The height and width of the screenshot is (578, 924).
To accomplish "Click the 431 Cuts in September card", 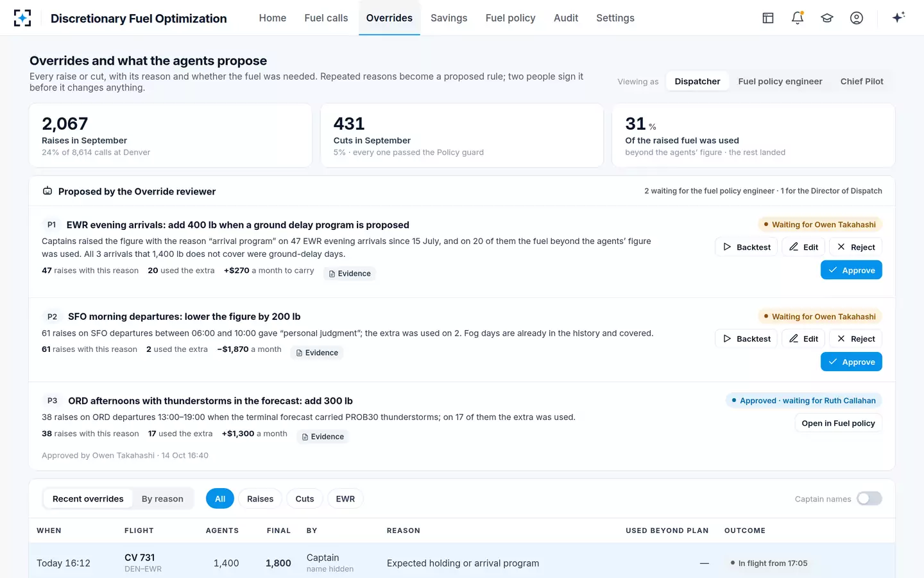I will (462, 136).
